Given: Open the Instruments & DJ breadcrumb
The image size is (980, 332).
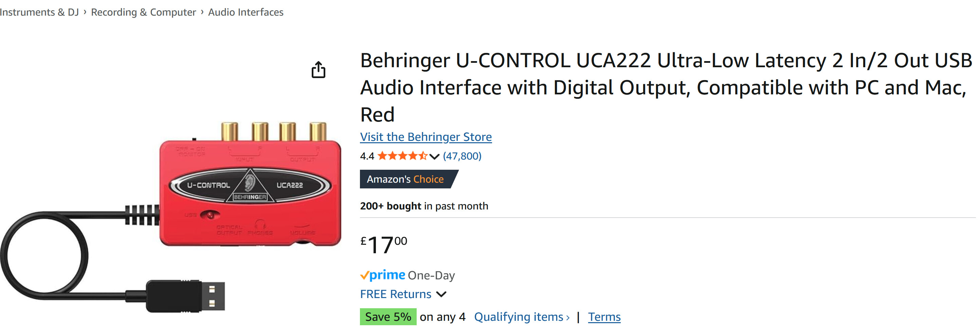Looking at the screenshot, I should (39, 12).
